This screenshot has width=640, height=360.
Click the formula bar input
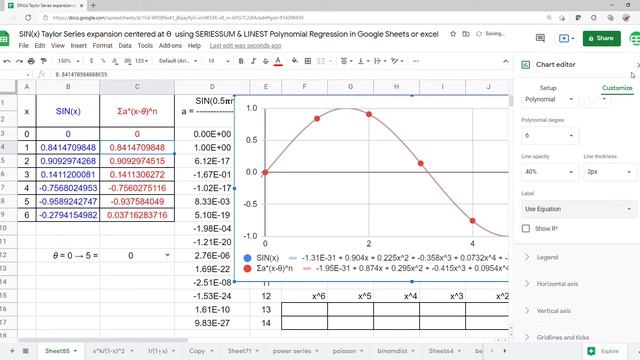[x=282, y=74]
